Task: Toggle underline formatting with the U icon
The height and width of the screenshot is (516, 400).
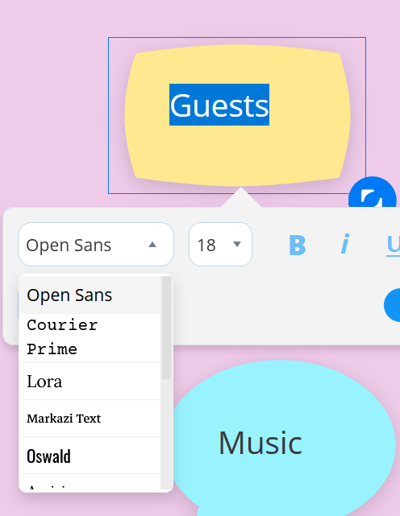Action: pos(393,245)
